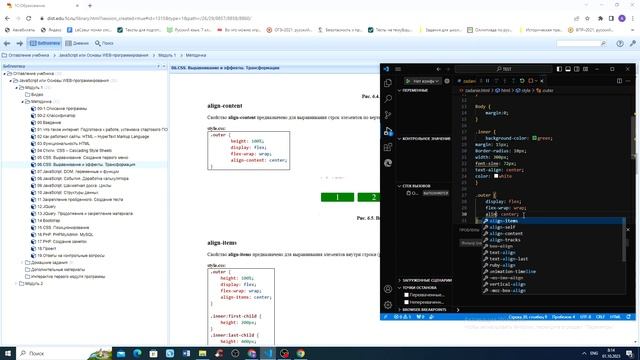The image size is (640, 360).
Task: Open 07.JavaScript DOM lesson in tree
Action: click(78, 171)
